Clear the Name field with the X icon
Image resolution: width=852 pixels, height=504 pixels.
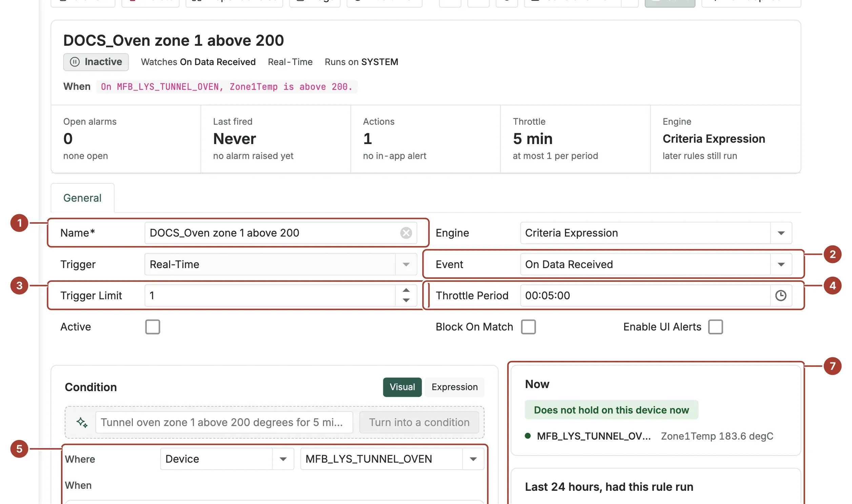[x=406, y=233]
